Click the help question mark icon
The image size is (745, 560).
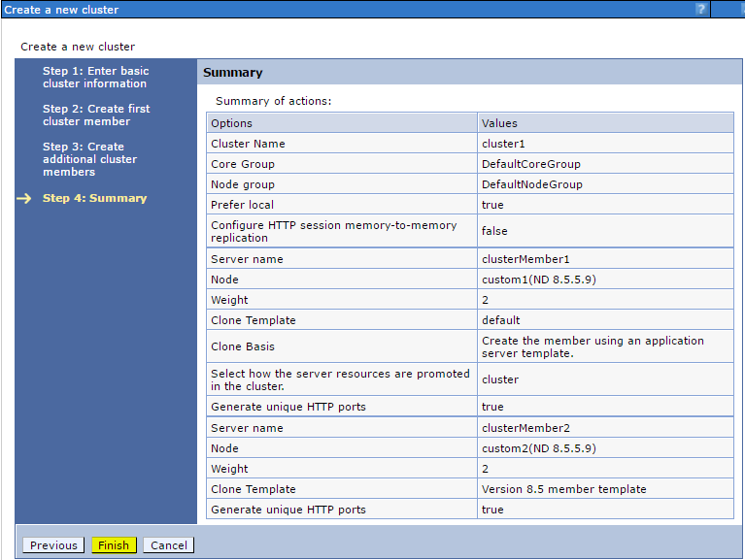700,9
